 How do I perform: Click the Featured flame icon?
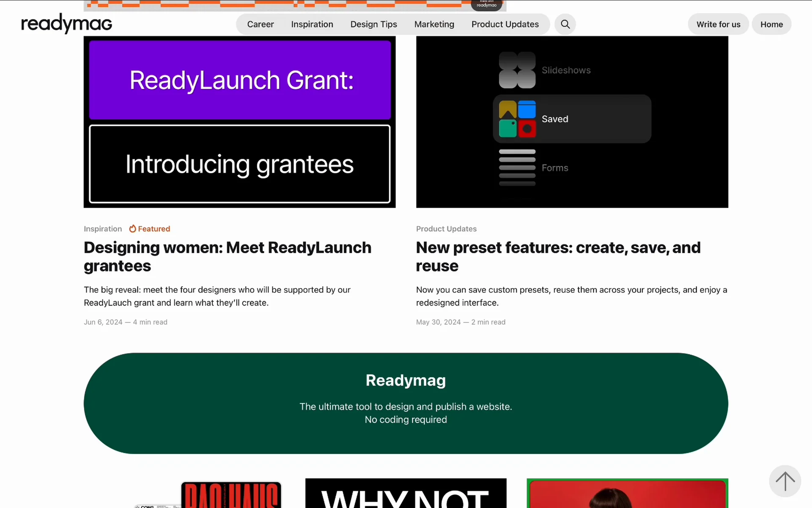(x=132, y=229)
